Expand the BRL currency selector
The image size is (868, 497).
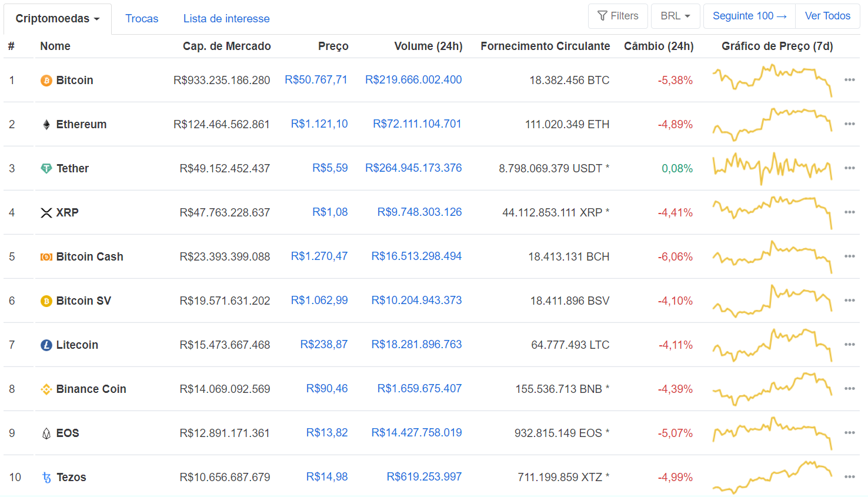[x=675, y=16]
